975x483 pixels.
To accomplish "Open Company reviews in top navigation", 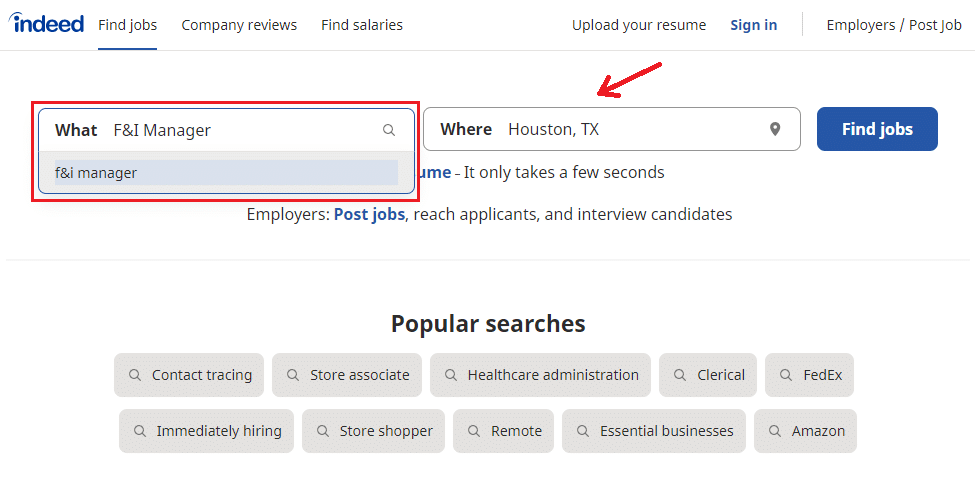I will (239, 25).
